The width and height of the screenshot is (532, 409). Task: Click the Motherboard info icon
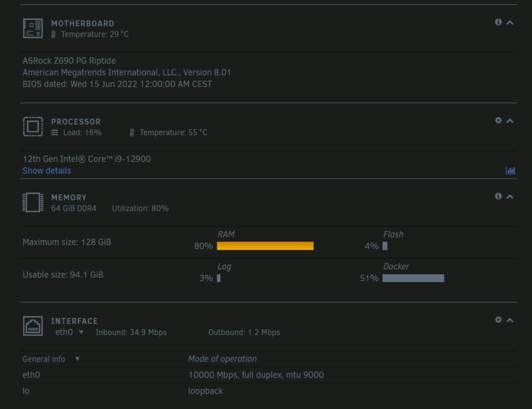point(498,22)
